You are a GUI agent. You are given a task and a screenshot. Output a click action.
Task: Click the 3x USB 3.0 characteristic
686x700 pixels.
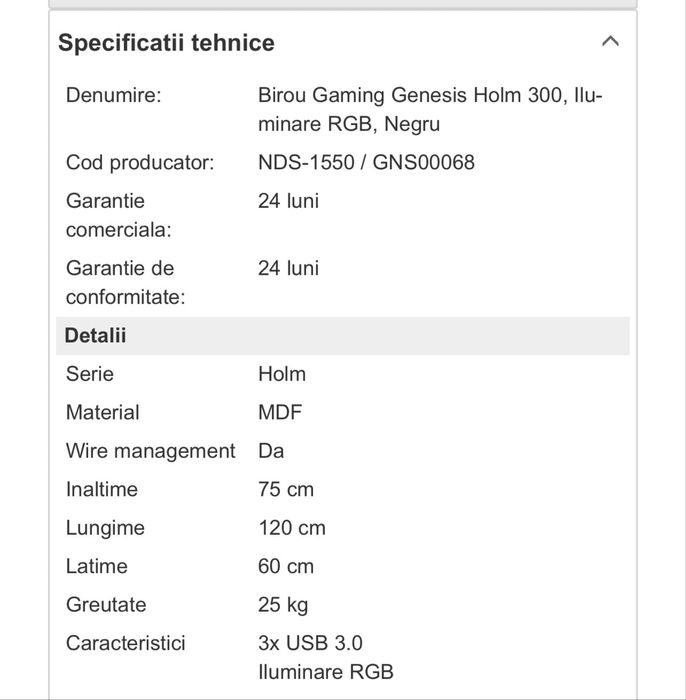click(310, 643)
